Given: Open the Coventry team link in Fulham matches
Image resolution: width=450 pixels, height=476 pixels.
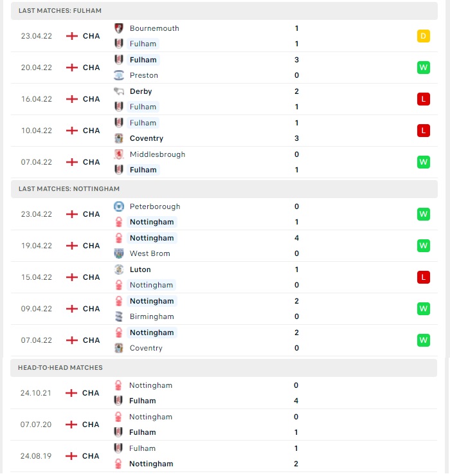Looking at the screenshot, I should point(147,138).
